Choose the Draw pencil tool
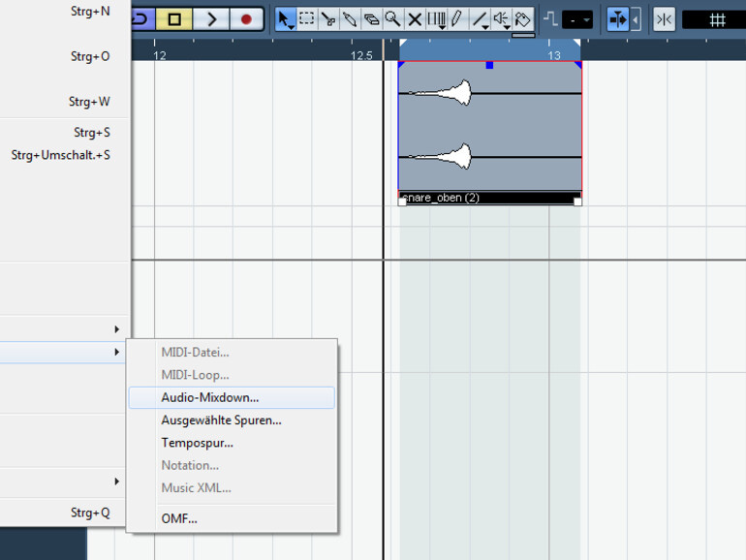 tap(457, 18)
